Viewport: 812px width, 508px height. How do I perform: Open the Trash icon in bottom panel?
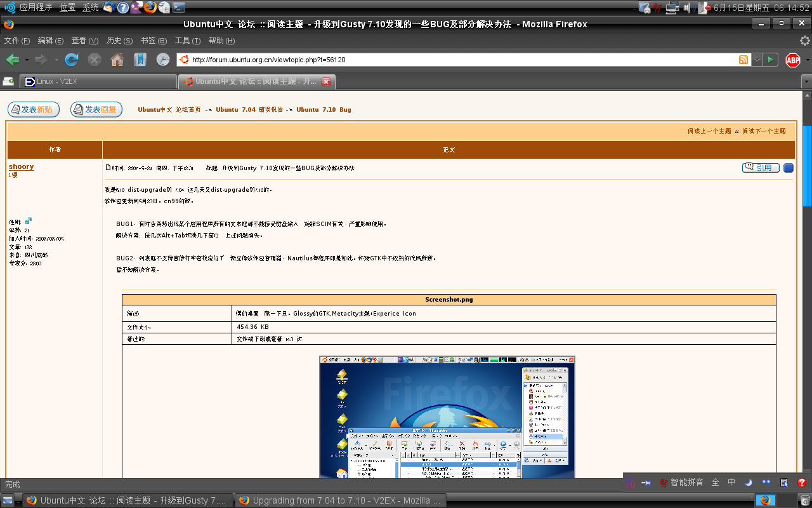click(804, 500)
